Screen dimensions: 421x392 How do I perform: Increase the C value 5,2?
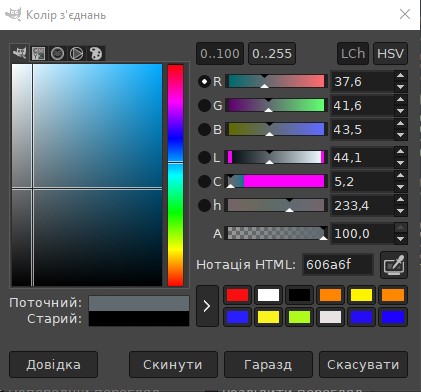(401, 176)
